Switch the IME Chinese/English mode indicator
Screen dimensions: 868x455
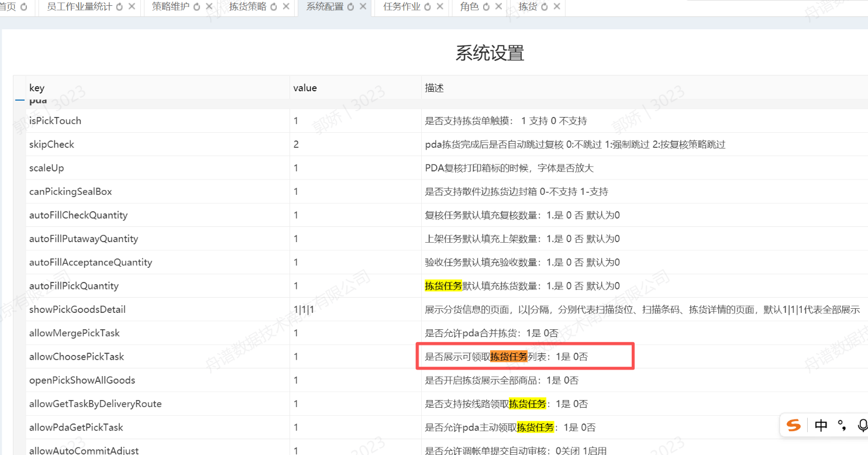click(x=821, y=425)
